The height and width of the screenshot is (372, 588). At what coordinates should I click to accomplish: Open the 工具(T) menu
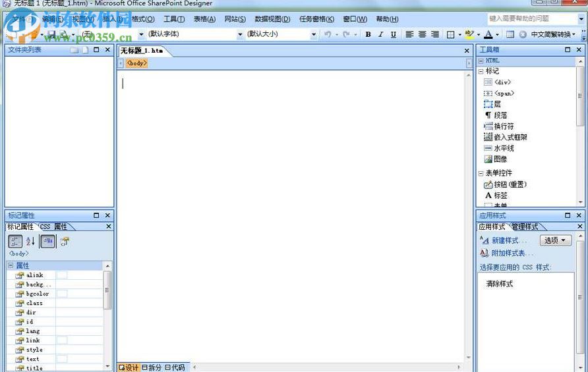[174, 18]
